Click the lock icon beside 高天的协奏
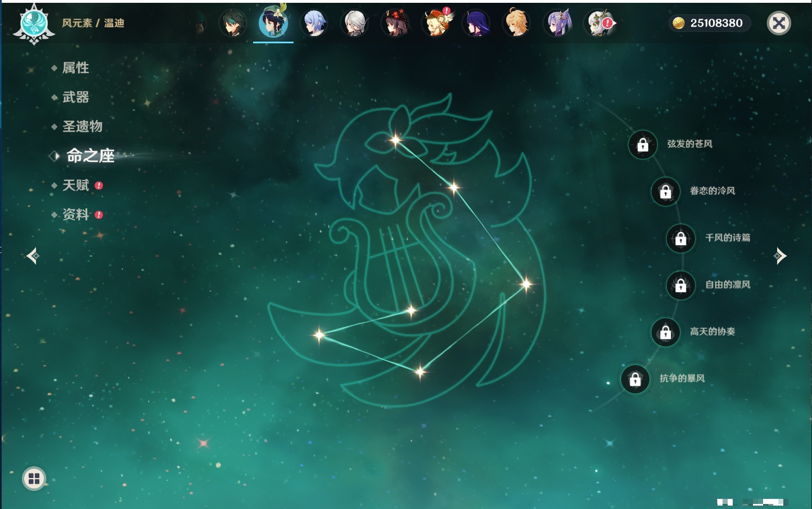 [x=666, y=332]
